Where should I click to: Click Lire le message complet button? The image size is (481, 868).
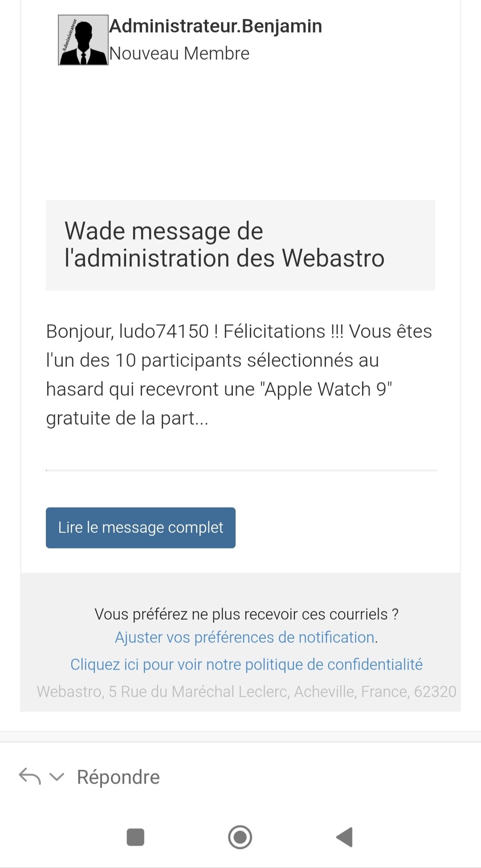pyautogui.click(x=140, y=527)
